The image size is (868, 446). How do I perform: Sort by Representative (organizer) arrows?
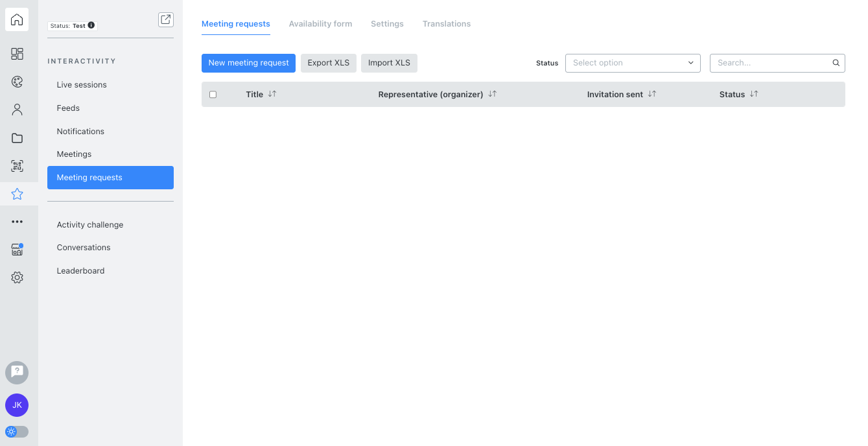[x=492, y=94]
